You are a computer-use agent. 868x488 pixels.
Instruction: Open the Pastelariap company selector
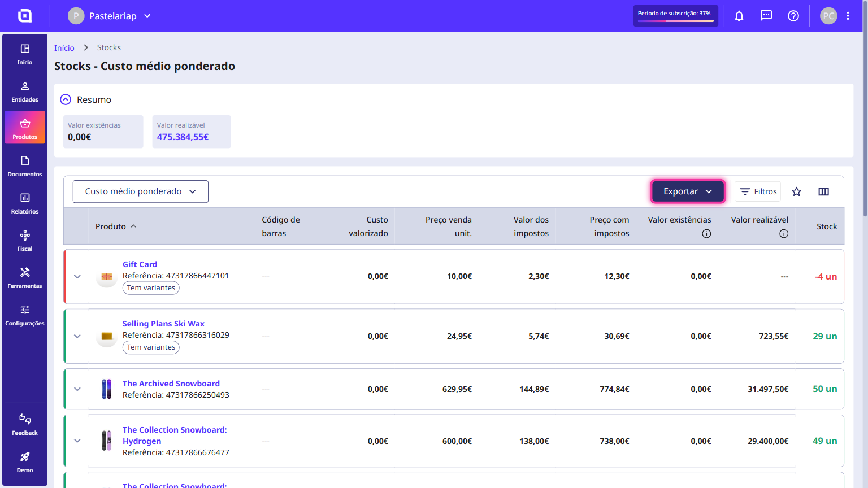click(110, 16)
